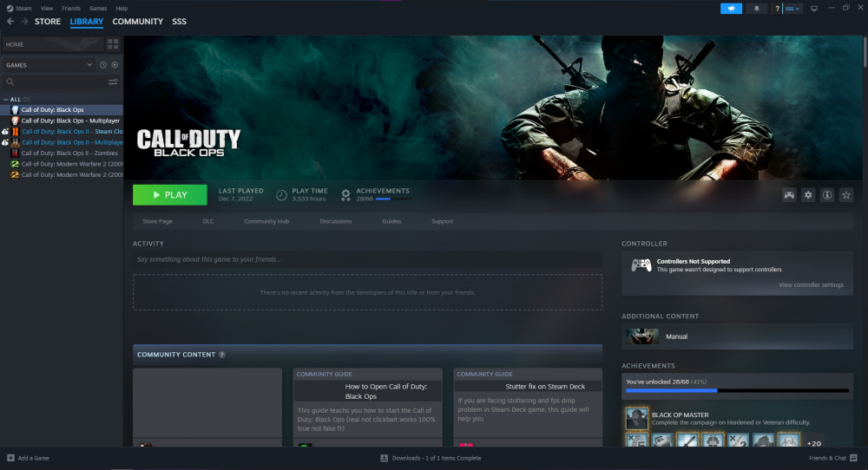
Task: Open the announcements megaphone button
Action: pyautogui.click(x=731, y=9)
